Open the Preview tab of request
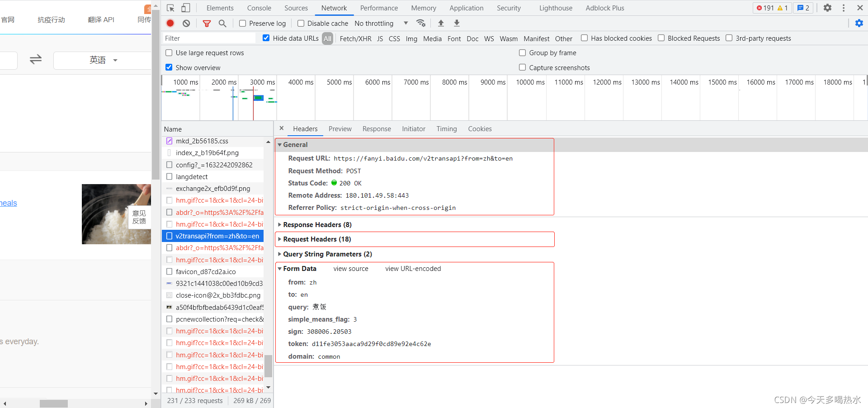The width and height of the screenshot is (868, 408). [340, 129]
